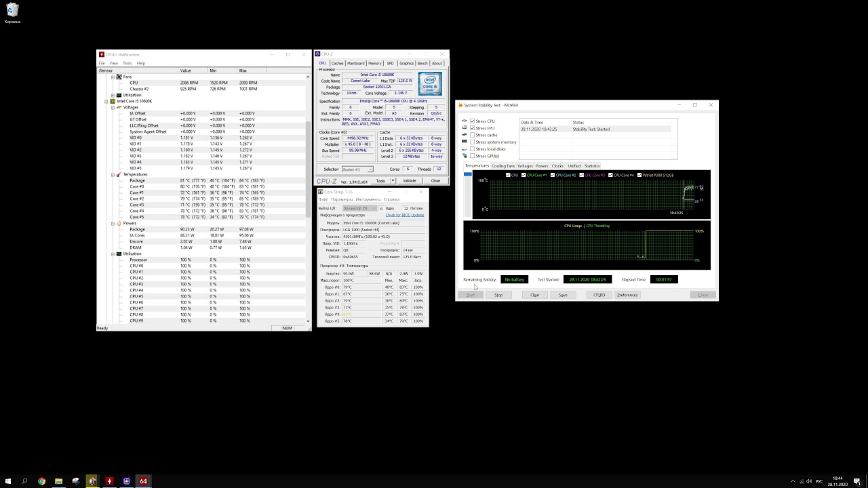The width and height of the screenshot is (868, 488).
Task: Open Preferences in AIDA64 stability test
Action: (x=627, y=295)
